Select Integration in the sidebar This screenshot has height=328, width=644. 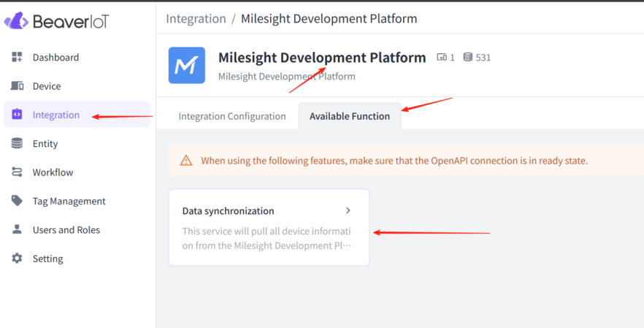coord(77,115)
